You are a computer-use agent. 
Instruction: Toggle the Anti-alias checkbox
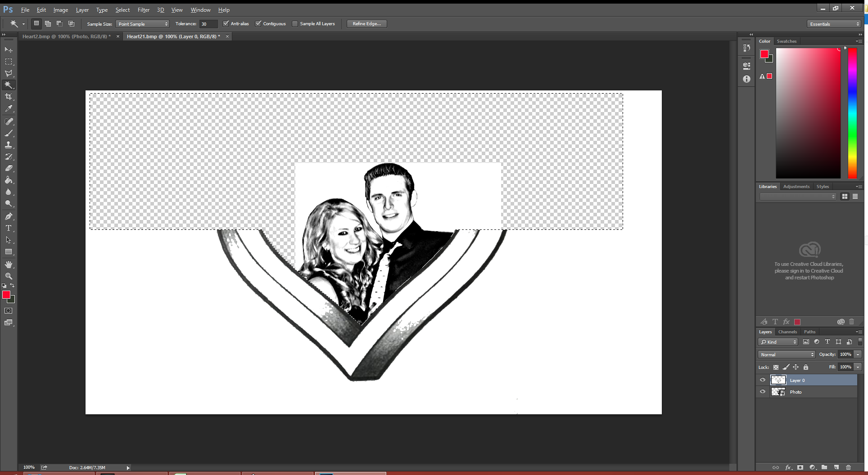226,24
